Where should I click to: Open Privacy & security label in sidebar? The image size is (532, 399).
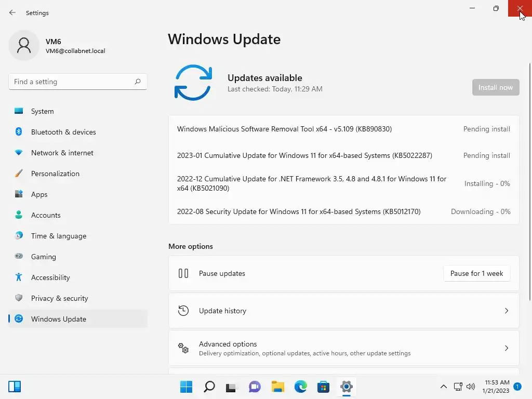click(59, 298)
